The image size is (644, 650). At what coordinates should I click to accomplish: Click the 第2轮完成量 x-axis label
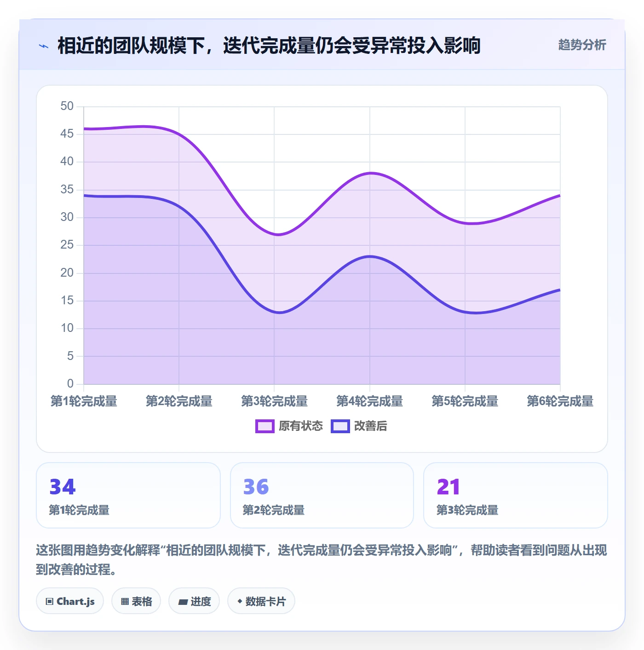[x=179, y=401]
